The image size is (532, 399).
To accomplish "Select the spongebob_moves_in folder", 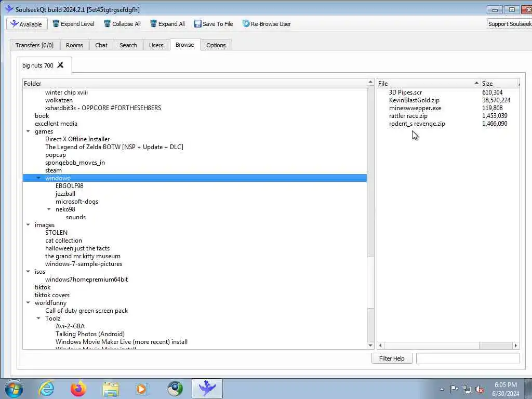I will (75, 163).
